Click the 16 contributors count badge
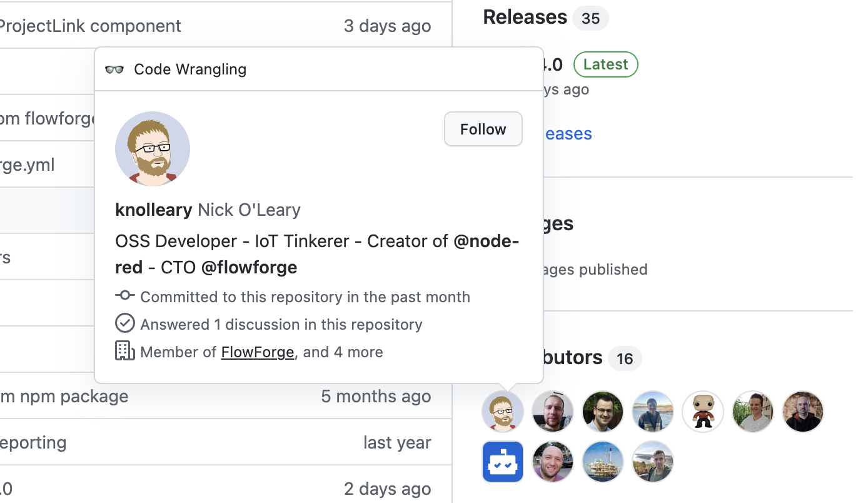Image resolution: width=868 pixels, height=503 pixels. 625,359
